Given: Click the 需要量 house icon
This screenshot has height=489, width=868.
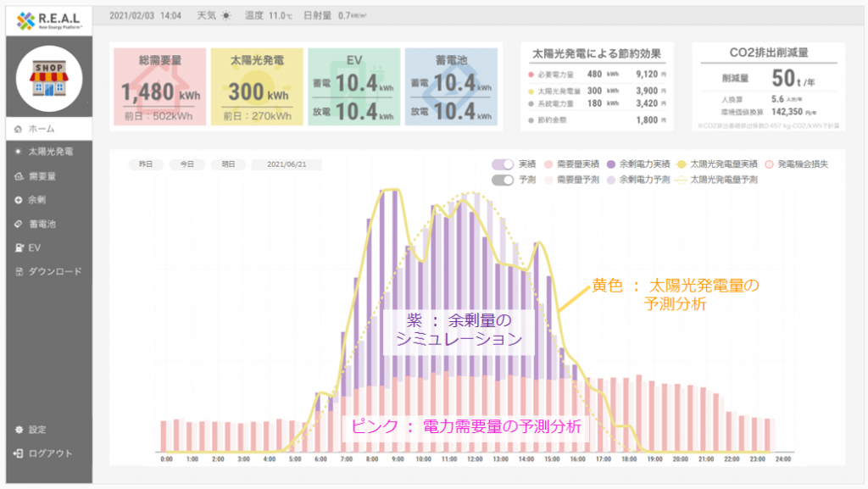Looking at the screenshot, I should [x=19, y=176].
